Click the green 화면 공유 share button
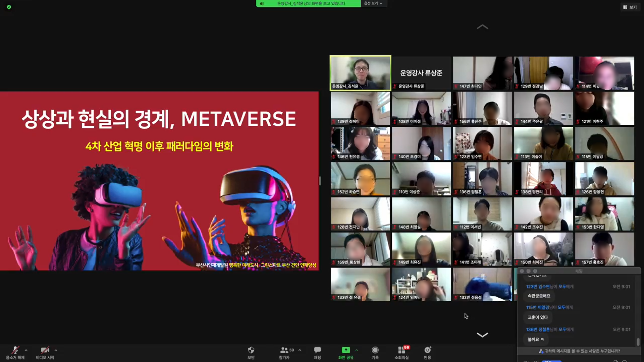 (x=345, y=353)
